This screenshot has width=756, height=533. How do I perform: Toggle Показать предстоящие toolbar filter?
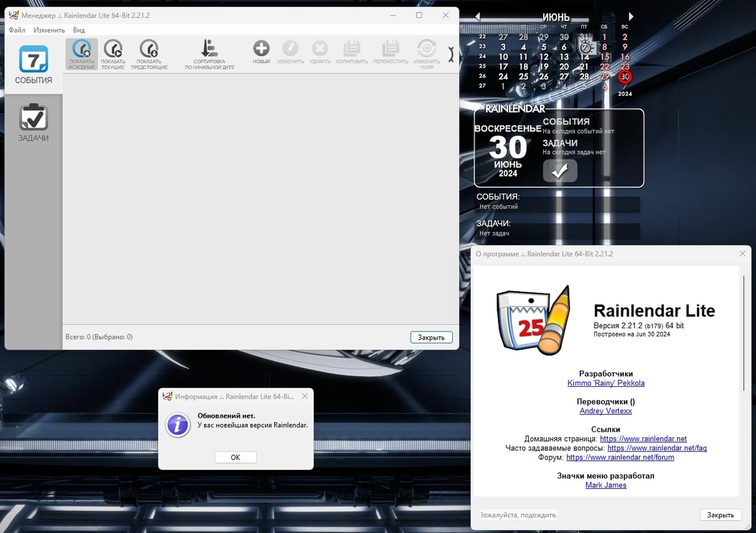pyautogui.click(x=149, y=54)
